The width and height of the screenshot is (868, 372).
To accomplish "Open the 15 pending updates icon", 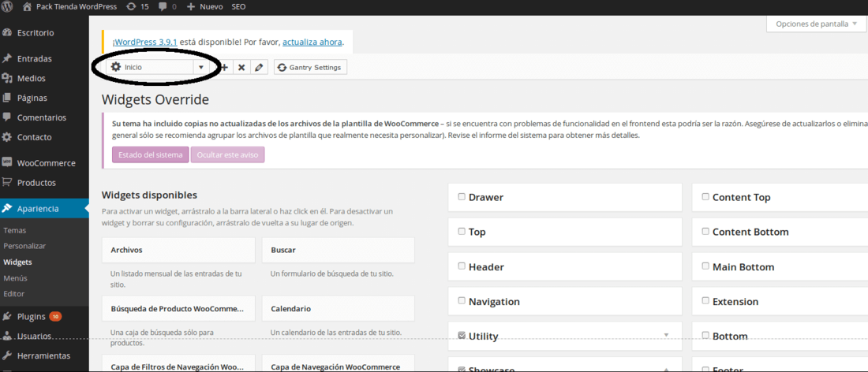I will click(x=138, y=6).
